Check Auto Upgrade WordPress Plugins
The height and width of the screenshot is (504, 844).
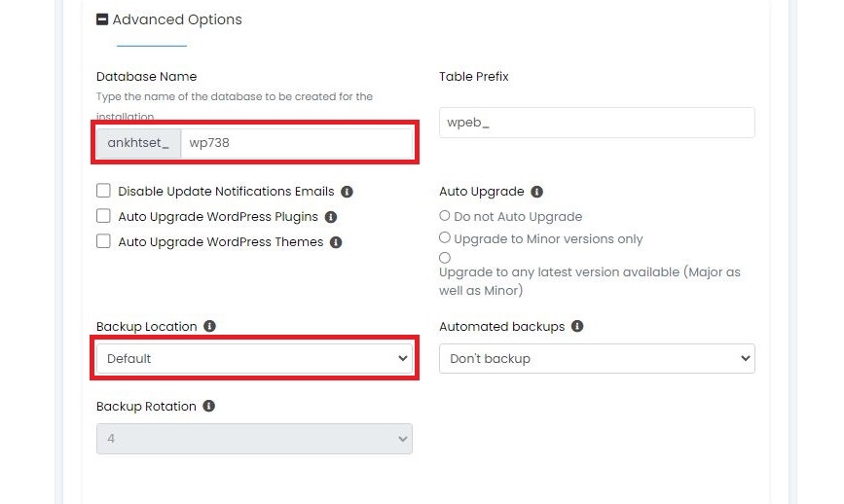click(x=103, y=216)
